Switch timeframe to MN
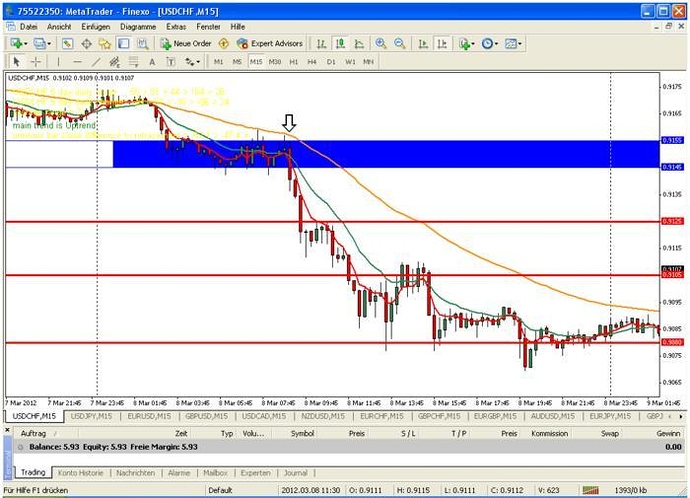 click(368, 62)
